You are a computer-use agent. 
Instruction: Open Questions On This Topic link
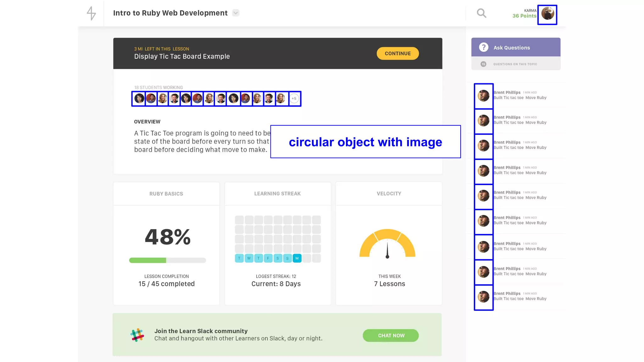pyautogui.click(x=515, y=64)
